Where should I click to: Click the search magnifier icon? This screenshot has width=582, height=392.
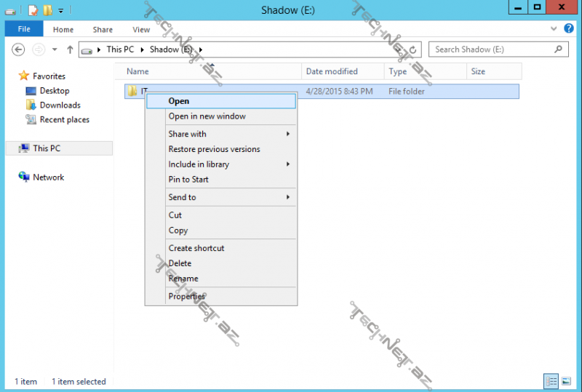point(559,49)
